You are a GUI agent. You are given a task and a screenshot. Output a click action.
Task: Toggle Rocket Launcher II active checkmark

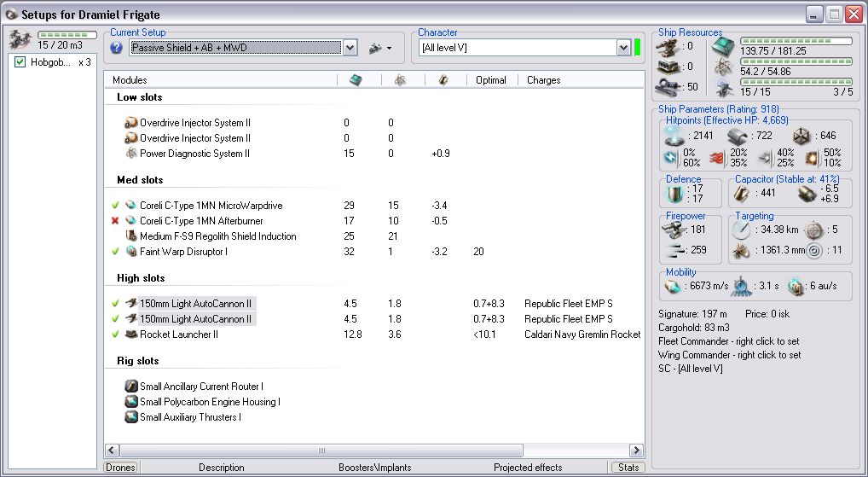[x=115, y=334]
